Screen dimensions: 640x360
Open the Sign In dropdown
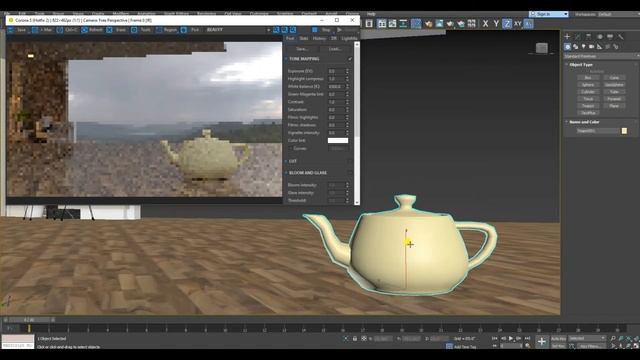point(549,14)
